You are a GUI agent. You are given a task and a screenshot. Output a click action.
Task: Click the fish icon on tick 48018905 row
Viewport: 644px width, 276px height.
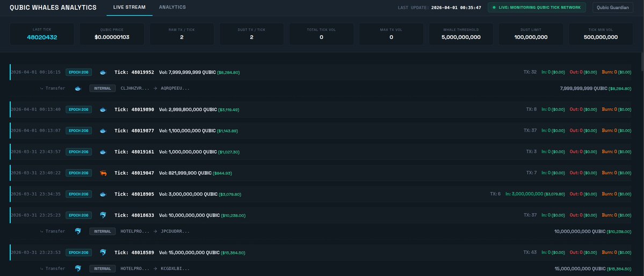coord(103,194)
